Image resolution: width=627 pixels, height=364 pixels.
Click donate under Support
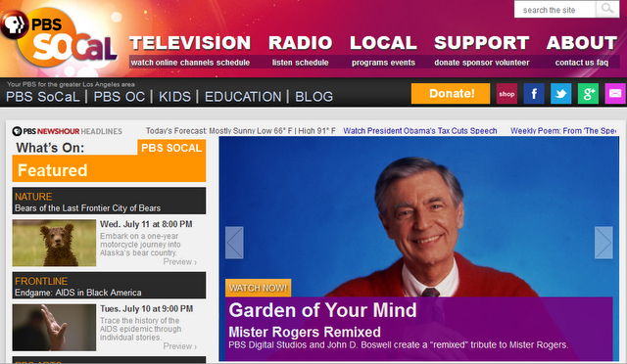pyautogui.click(x=448, y=63)
